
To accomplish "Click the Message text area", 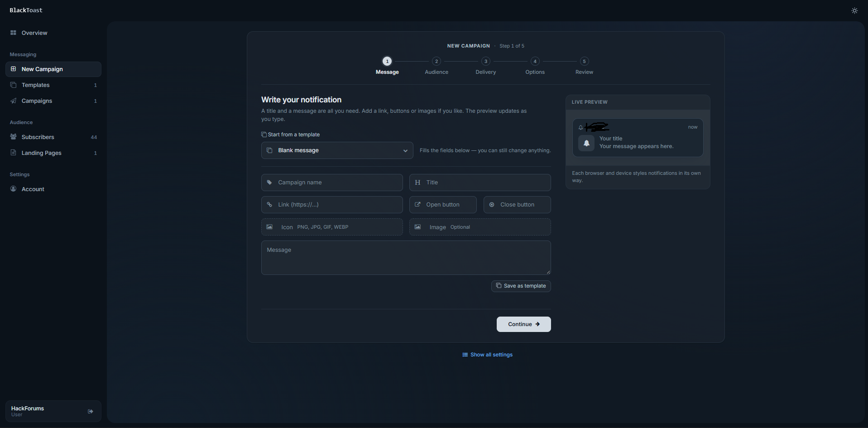I will [406, 258].
